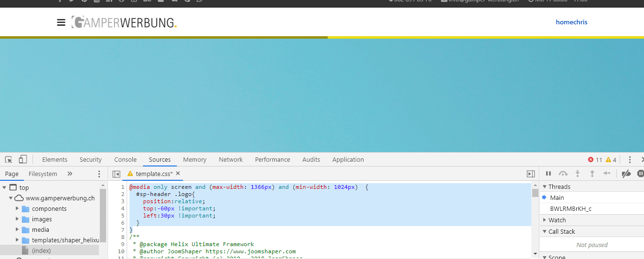
Task: Close the template.css editor tab
Action: [x=178, y=174]
